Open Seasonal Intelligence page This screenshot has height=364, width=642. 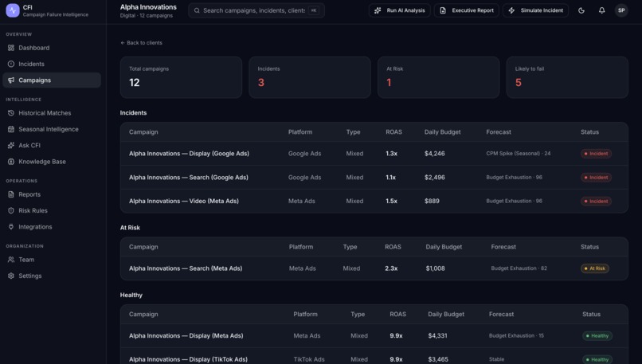point(52,129)
